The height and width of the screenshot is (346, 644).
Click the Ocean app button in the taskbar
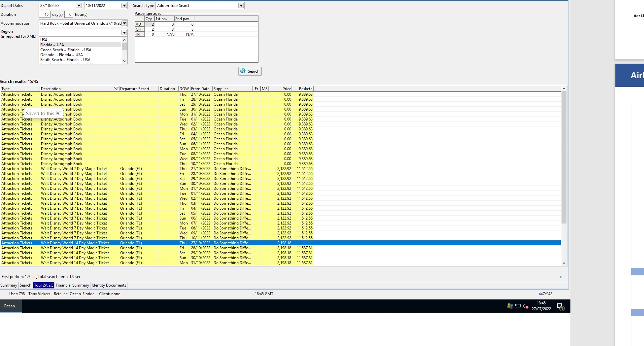11,306
